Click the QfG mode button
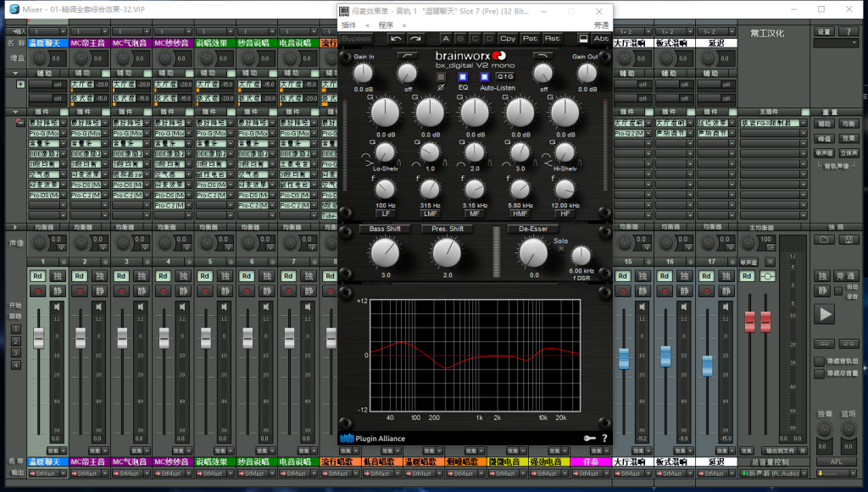The height and width of the screenshot is (492, 868). tap(505, 77)
